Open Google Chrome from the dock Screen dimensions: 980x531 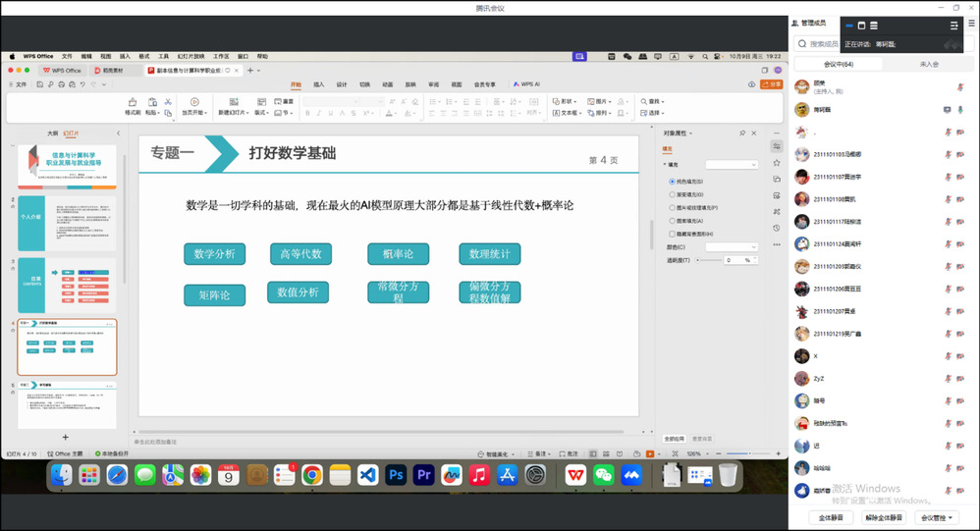pos(312,475)
